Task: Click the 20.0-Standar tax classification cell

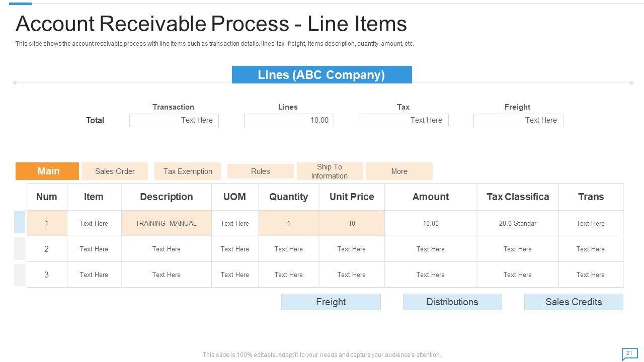Action: (517, 223)
